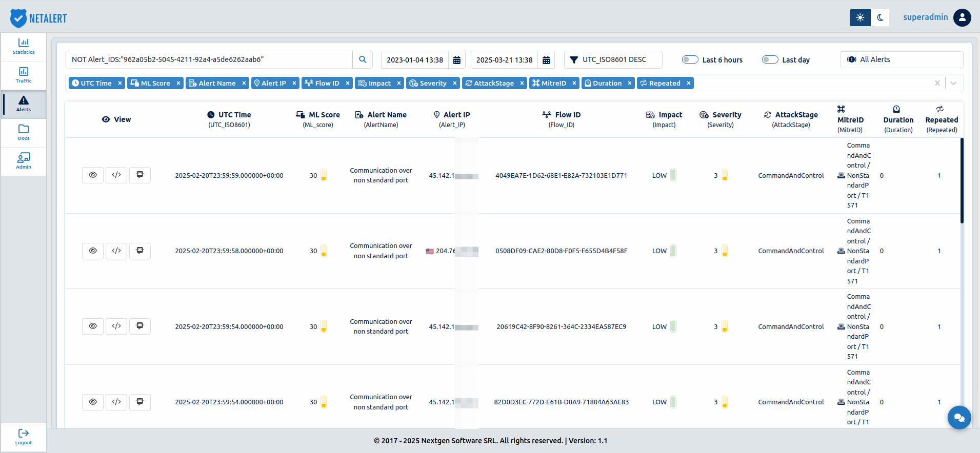Click Flow ID 0508DF09-CAE2-80D8-F0F5-F655D4B4F58F

(562, 251)
